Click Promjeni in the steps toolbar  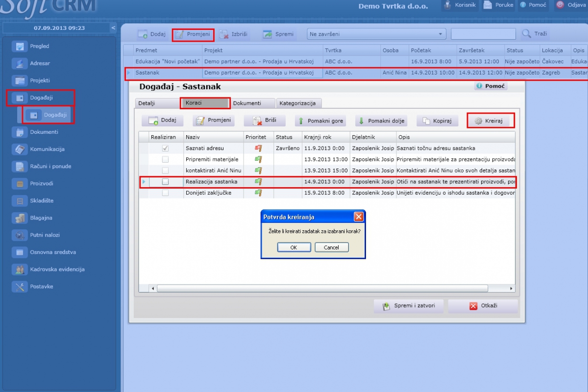click(213, 121)
